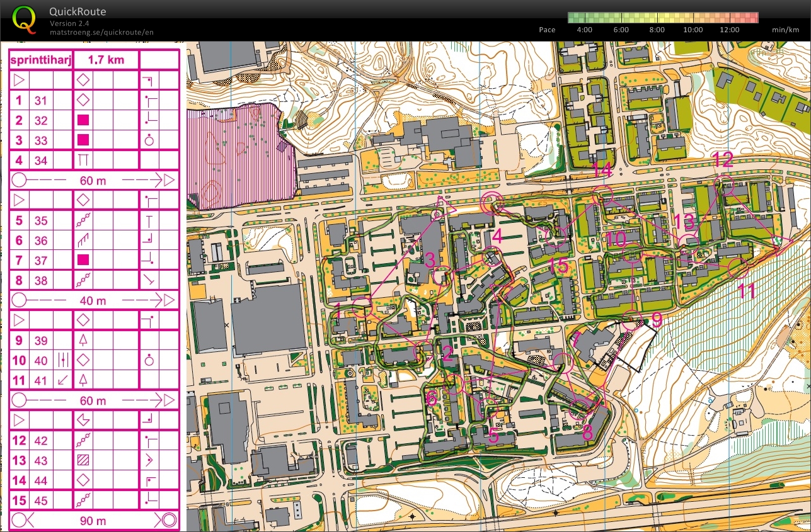Click control number 10 on the map
Viewport: 811px width, 532px height.
point(616,239)
